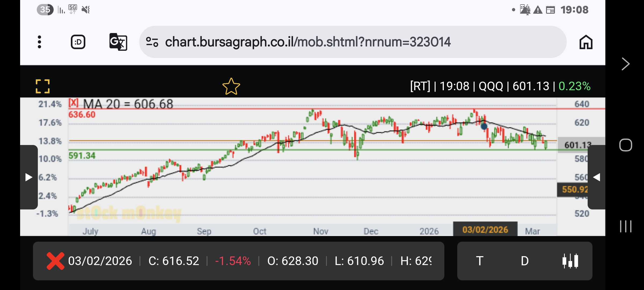Open the tab switcher icon
The image size is (644, 290).
pyautogui.click(x=78, y=42)
